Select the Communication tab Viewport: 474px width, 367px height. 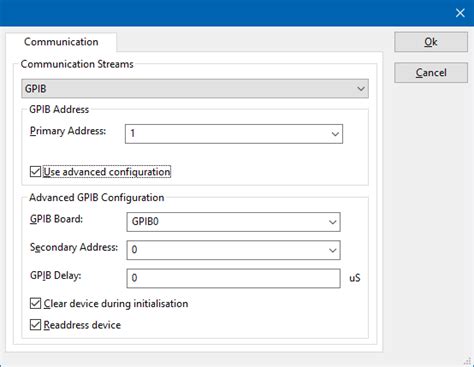click(x=61, y=42)
